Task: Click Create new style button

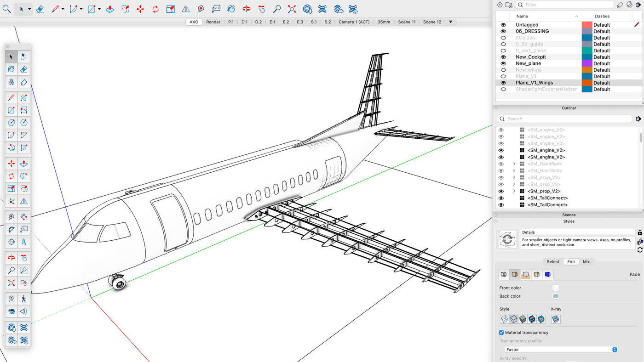Action: pyautogui.click(x=639, y=242)
